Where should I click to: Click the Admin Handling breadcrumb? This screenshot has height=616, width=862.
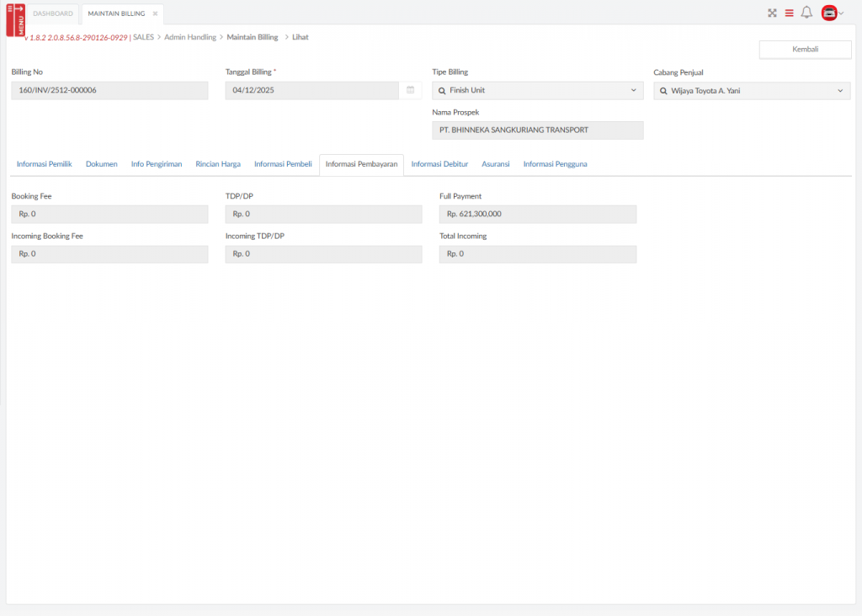pos(190,37)
